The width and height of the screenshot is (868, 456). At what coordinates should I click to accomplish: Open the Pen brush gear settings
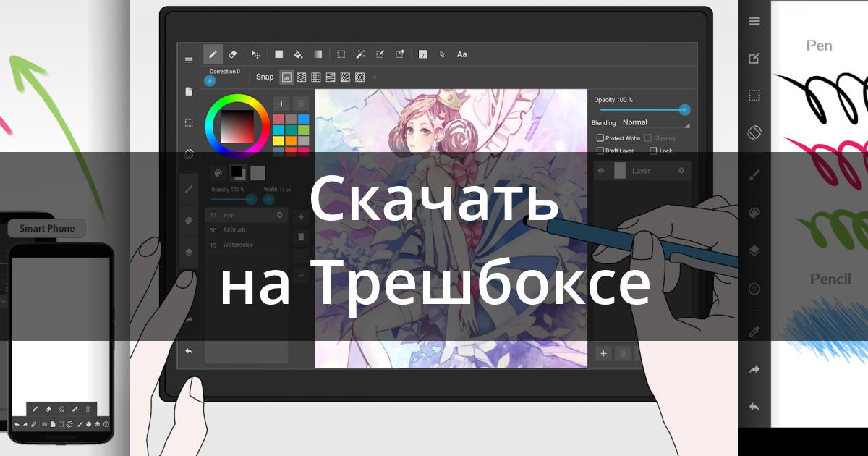[280, 215]
